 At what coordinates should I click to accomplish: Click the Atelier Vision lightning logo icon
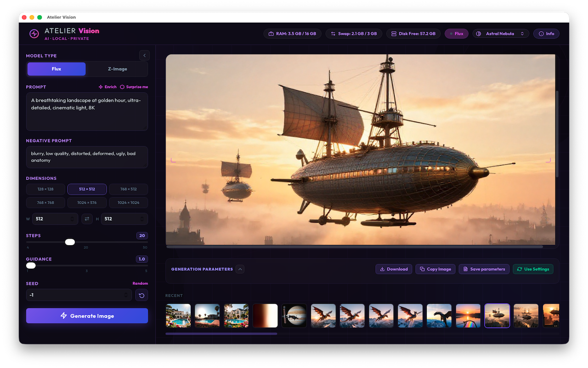point(34,34)
